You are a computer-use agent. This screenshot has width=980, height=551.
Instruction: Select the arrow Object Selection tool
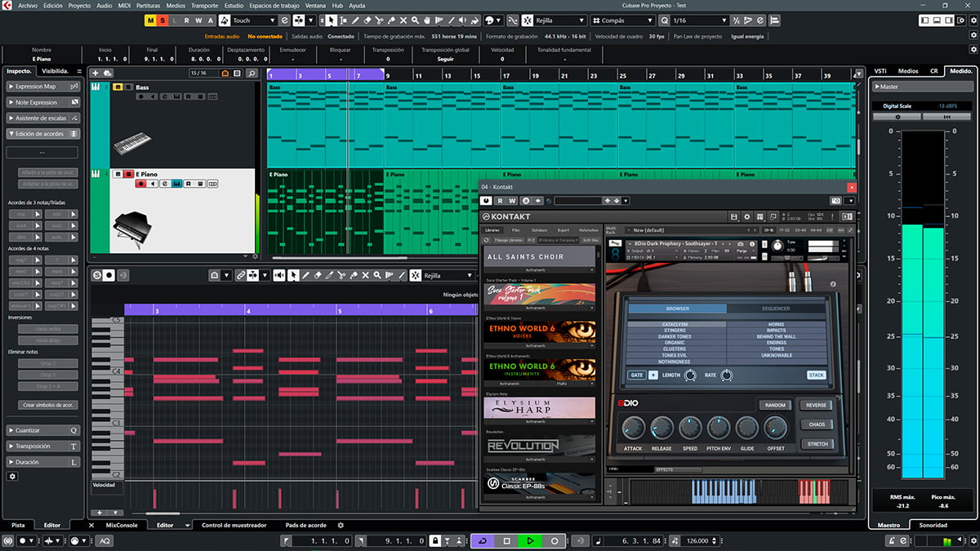(331, 20)
